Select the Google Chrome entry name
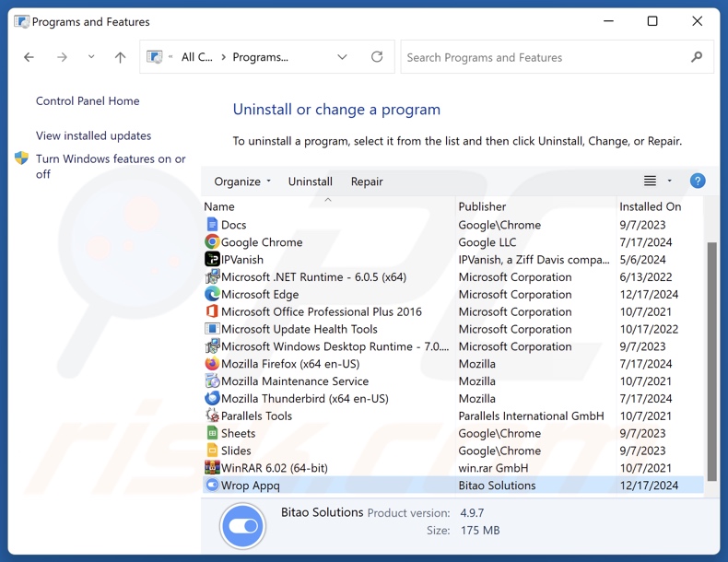 [262, 242]
